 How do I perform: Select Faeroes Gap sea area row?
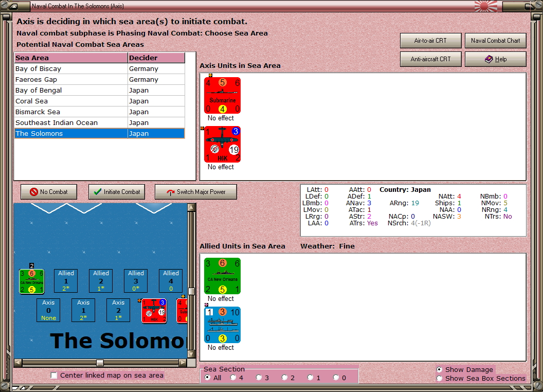[99, 79]
